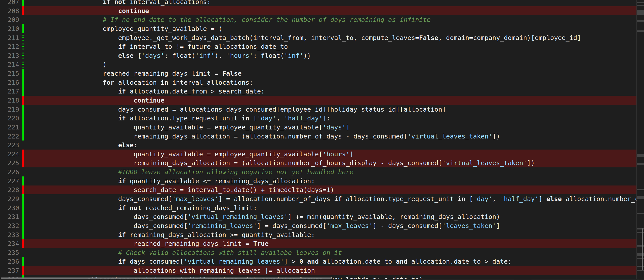The image size is (644, 280).
Task: Click dotted green marker beside line 214
Action: tap(23, 64)
